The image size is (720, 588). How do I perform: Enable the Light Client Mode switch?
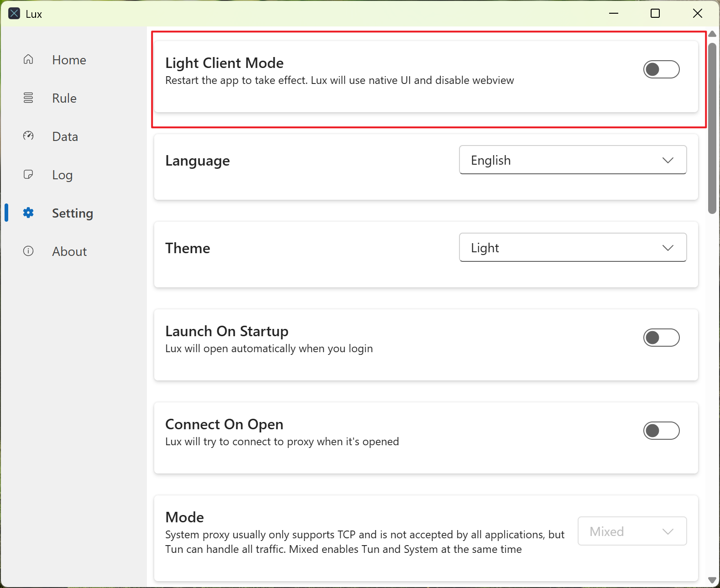661,69
